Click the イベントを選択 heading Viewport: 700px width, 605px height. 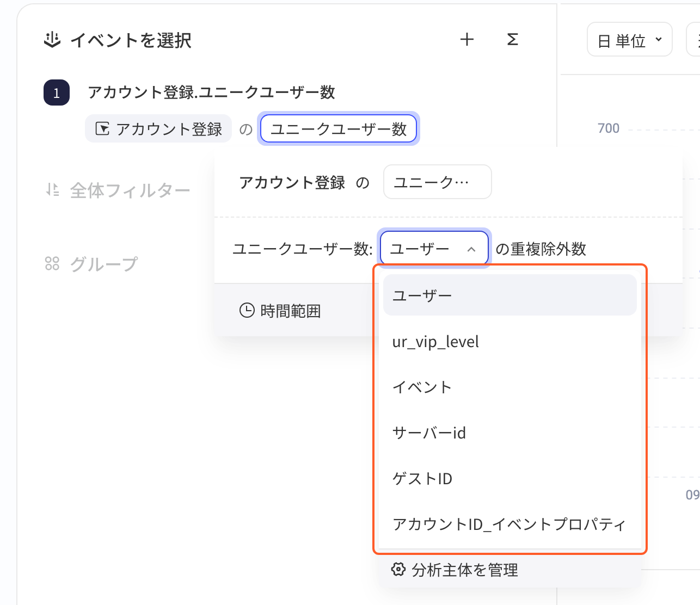tap(131, 40)
